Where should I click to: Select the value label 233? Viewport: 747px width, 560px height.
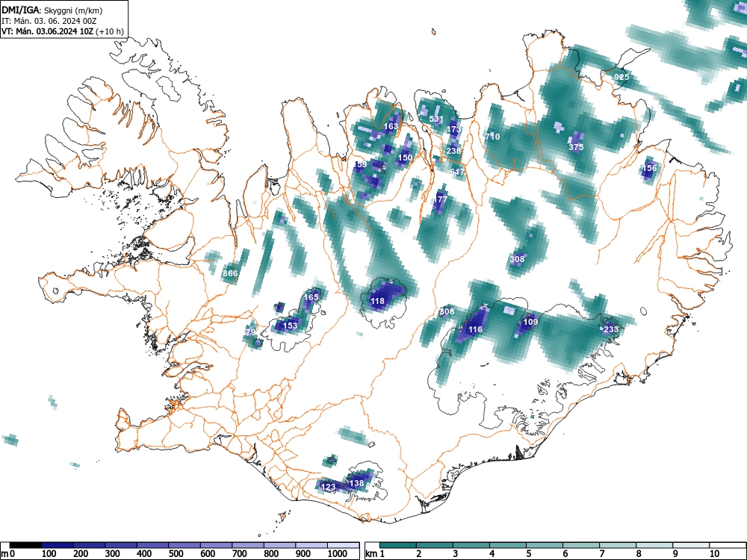click(x=611, y=329)
